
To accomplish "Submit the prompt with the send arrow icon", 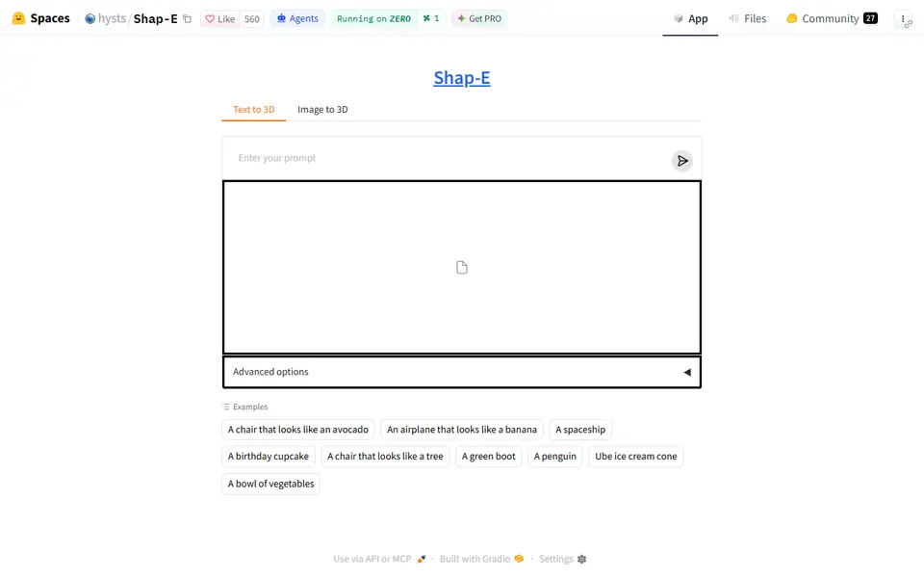I will [x=681, y=161].
